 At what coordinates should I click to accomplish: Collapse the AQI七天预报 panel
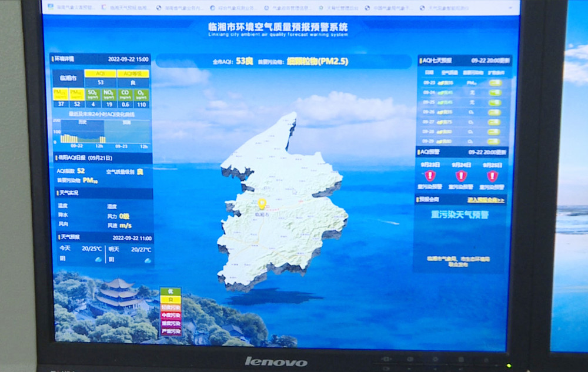(x=436, y=60)
